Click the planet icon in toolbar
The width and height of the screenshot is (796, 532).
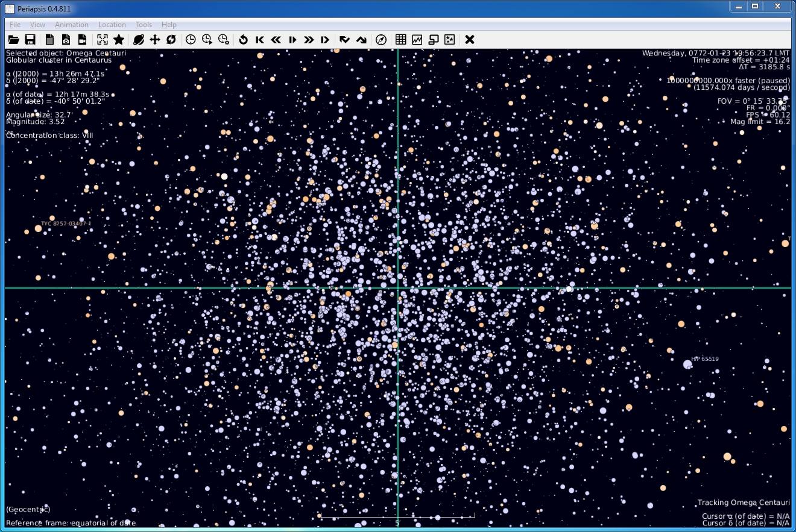pyautogui.click(x=138, y=40)
